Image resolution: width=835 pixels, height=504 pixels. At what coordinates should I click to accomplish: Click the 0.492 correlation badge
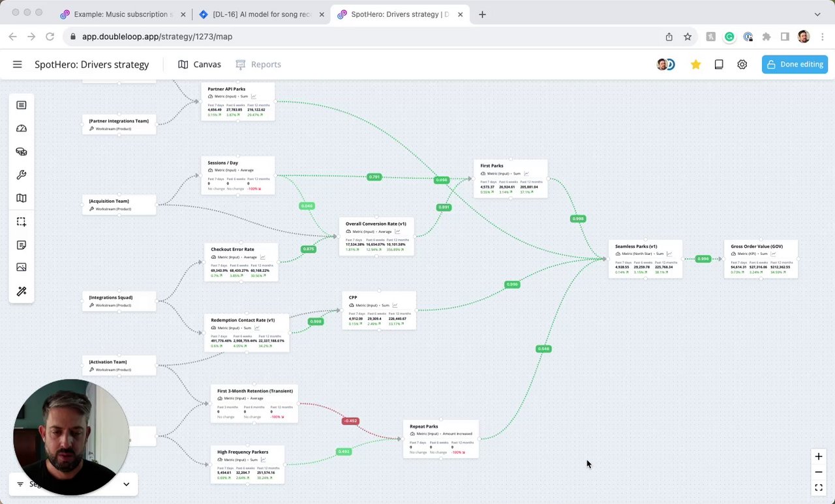pyautogui.click(x=344, y=451)
